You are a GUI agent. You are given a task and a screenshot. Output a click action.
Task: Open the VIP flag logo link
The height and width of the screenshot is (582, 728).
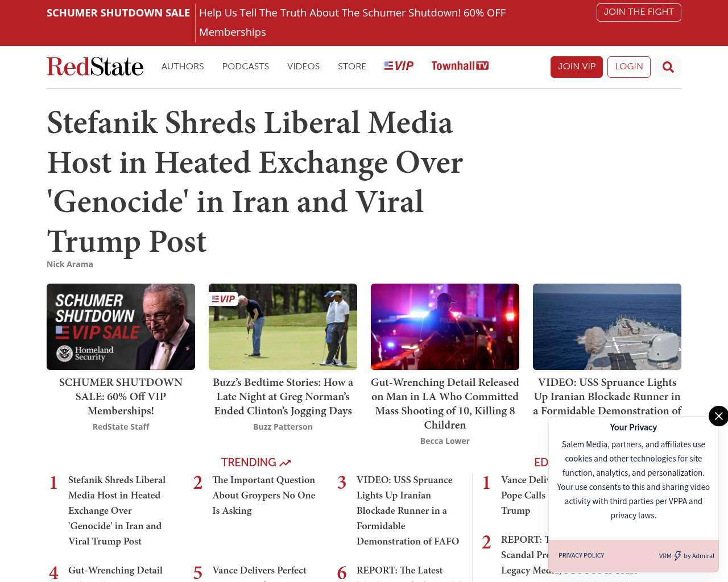(x=399, y=66)
